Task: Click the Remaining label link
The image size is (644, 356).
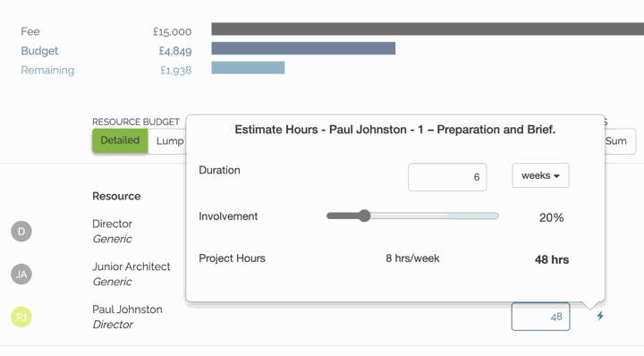Action: pyautogui.click(x=47, y=70)
